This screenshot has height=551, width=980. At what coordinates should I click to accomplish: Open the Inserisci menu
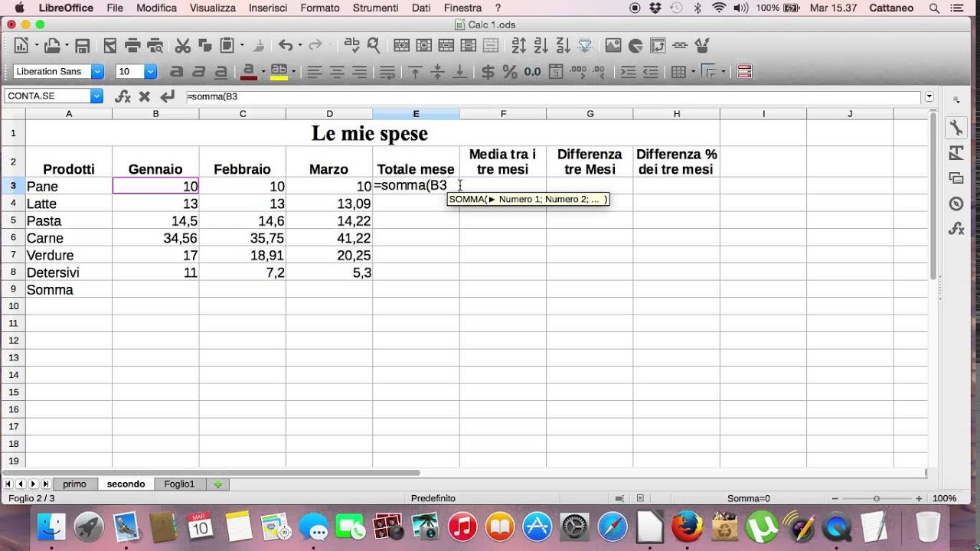[268, 8]
